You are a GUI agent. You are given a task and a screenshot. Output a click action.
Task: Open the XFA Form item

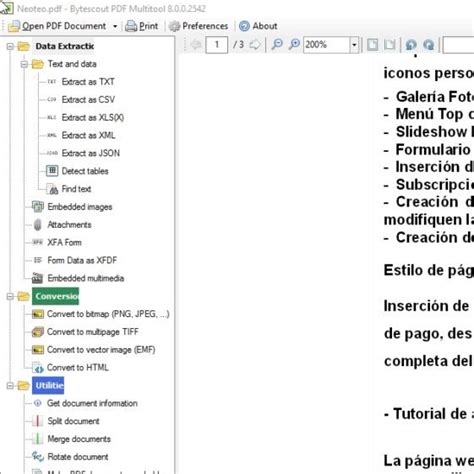[x=64, y=242]
